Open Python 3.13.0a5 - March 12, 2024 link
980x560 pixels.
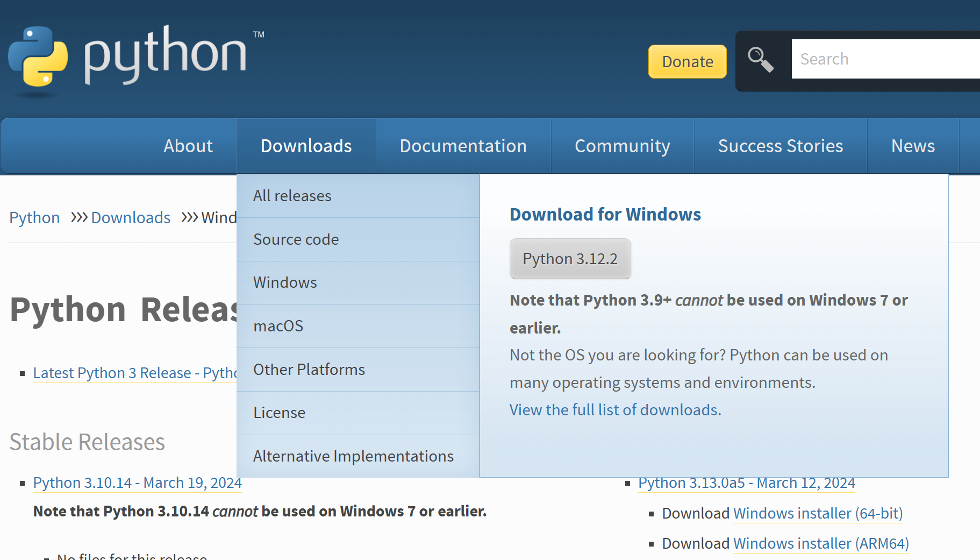click(747, 483)
